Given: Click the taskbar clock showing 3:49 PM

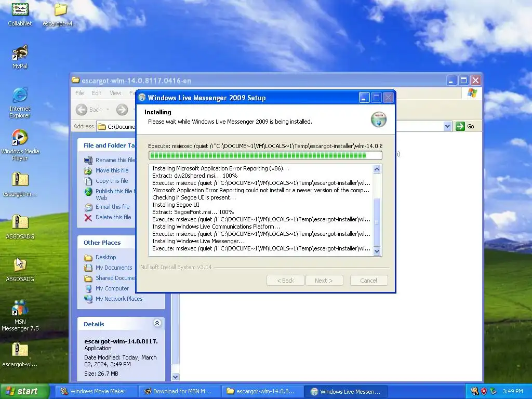Looking at the screenshot, I should tap(512, 391).
